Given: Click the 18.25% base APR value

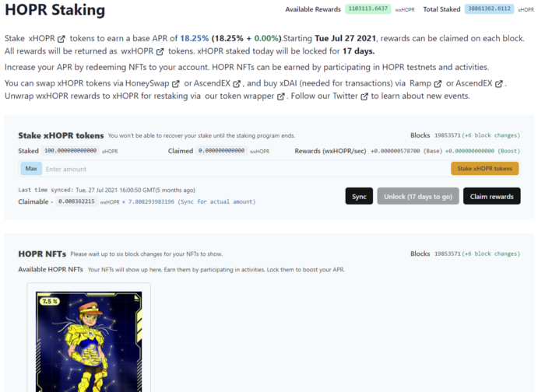Looking at the screenshot, I should pyautogui.click(x=195, y=39).
